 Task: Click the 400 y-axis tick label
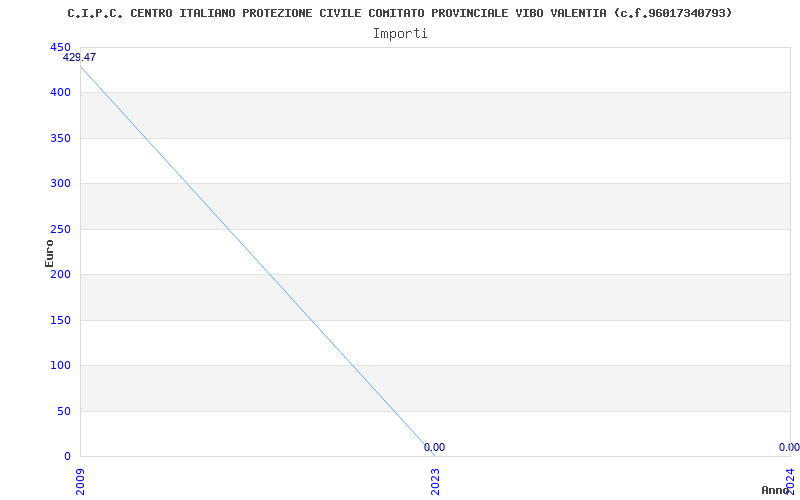pyautogui.click(x=60, y=92)
